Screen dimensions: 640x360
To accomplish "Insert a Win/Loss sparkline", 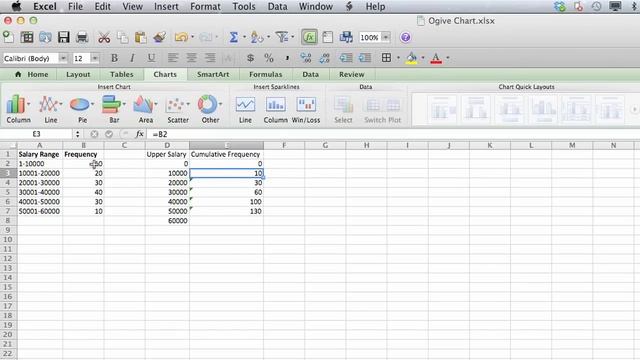I will click(x=306, y=109).
